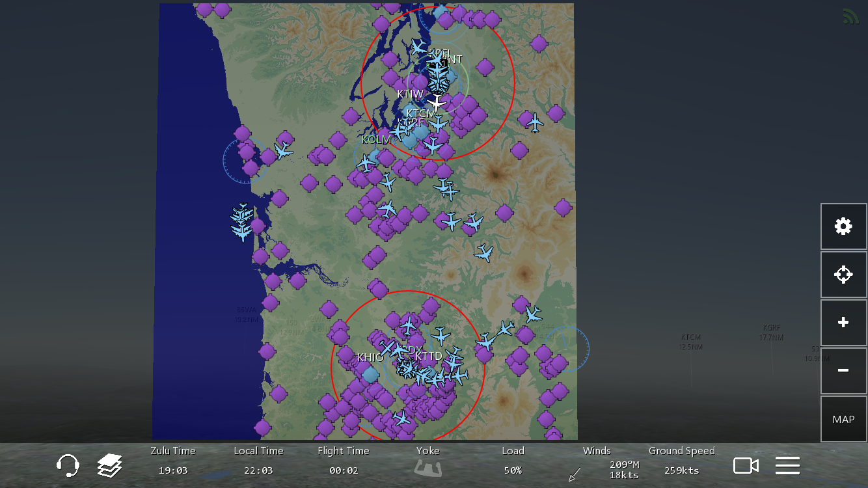868x488 pixels.
Task: Select the KTTD airport label
Action: 429,356
